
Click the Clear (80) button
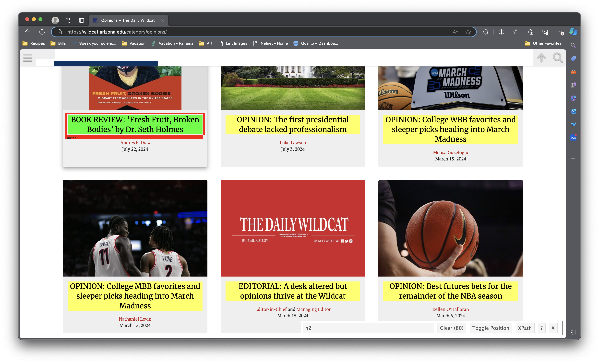[x=451, y=328]
